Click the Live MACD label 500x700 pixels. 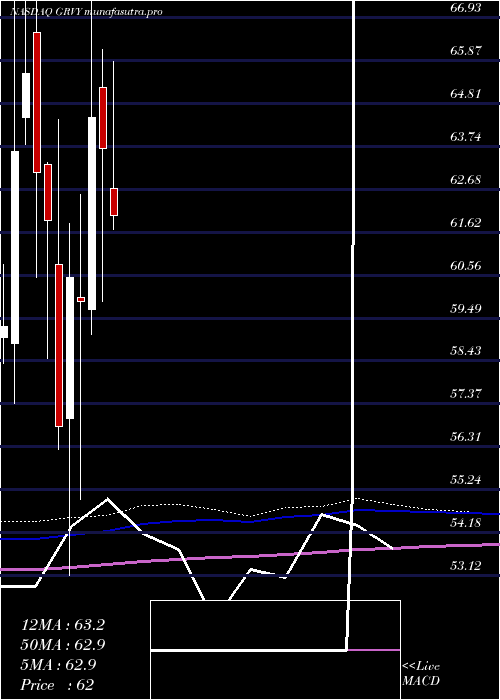point(421,674)
